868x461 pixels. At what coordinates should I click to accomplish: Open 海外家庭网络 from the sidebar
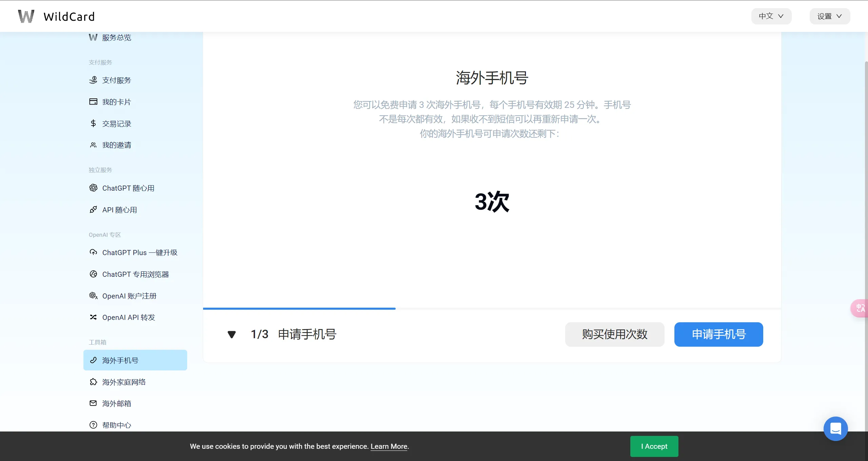(124, 382)
